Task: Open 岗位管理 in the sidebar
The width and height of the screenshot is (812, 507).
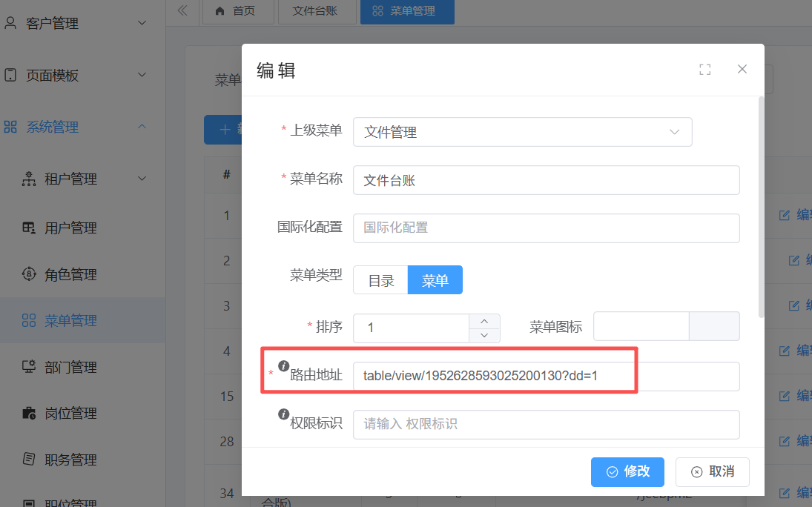Action: coord(70,413)
